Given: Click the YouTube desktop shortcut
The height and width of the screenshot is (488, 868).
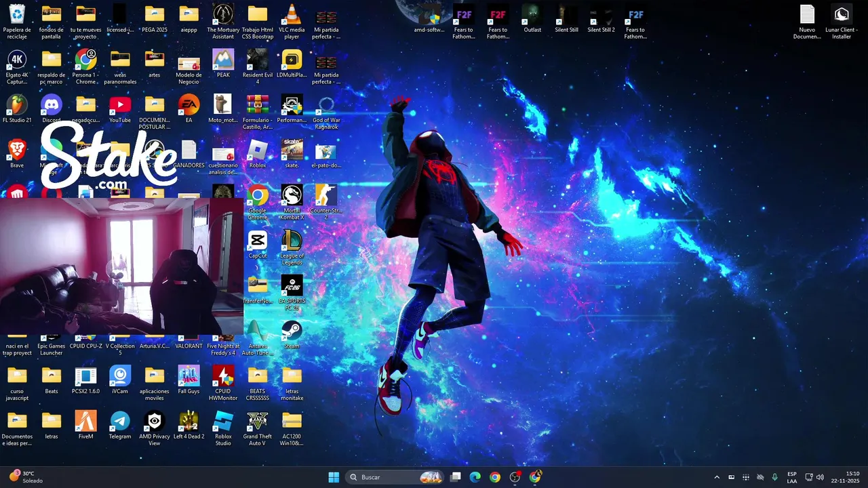Looking at the screenshot, I should coord(120,108).
